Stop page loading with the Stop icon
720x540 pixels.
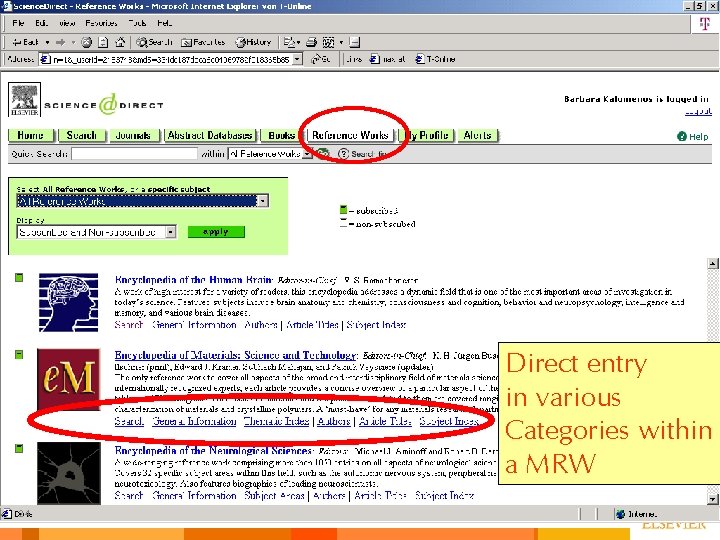(86, 42)
